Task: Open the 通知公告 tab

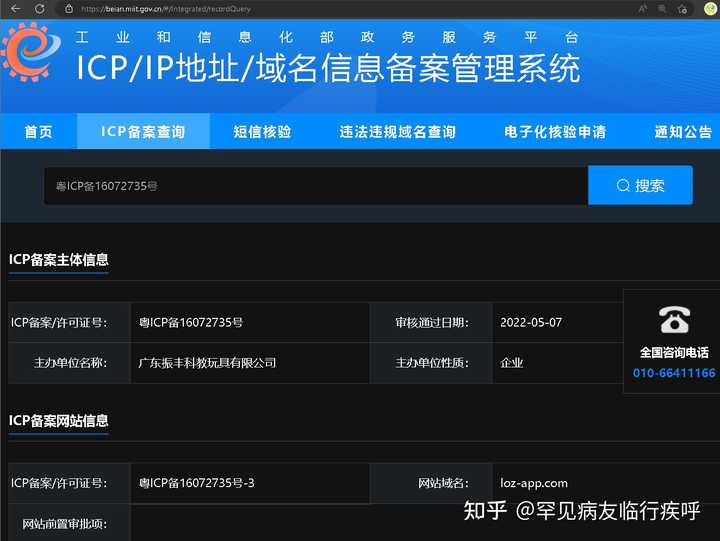Action: tap(683, 132)
